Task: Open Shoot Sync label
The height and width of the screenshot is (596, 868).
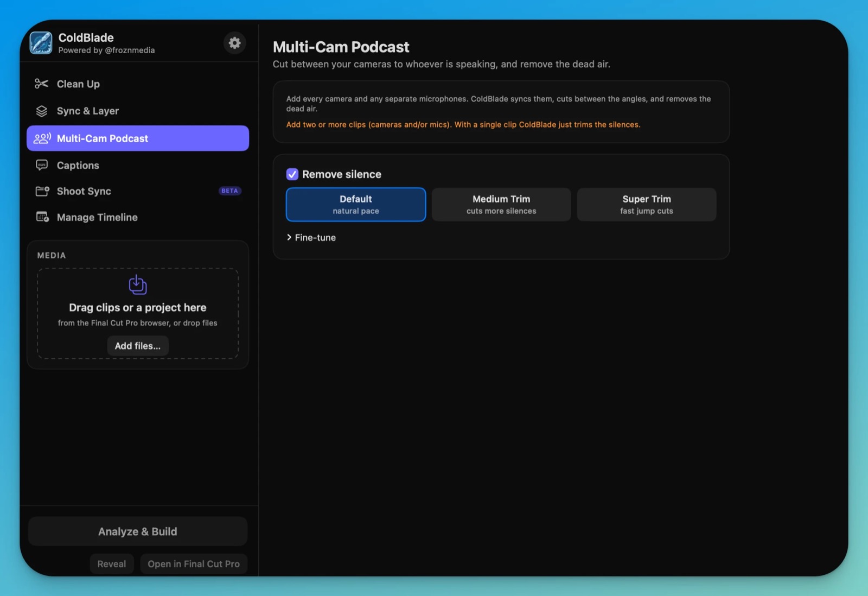Action: click(84, 191)
